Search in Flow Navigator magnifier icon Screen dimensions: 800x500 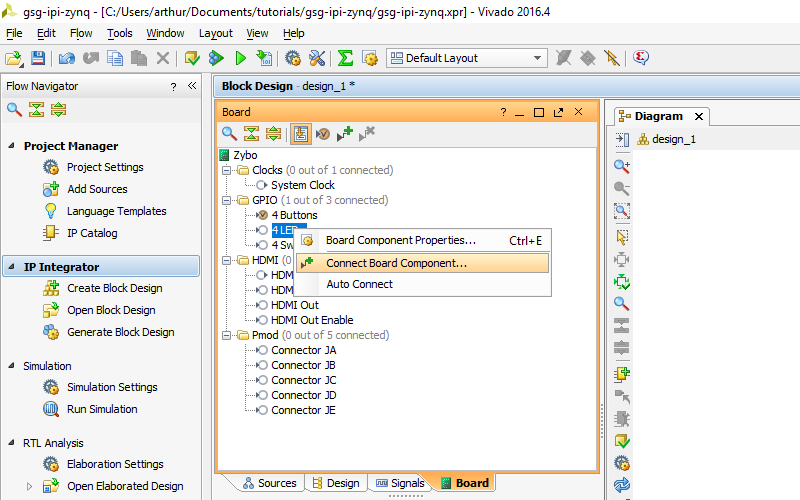point(14,110)
